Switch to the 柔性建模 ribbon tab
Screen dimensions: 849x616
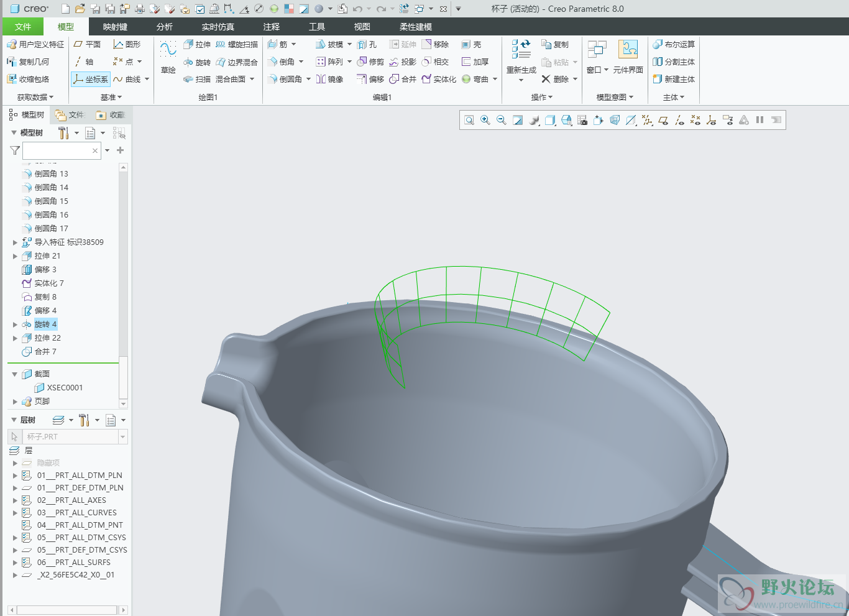[416, 27]
